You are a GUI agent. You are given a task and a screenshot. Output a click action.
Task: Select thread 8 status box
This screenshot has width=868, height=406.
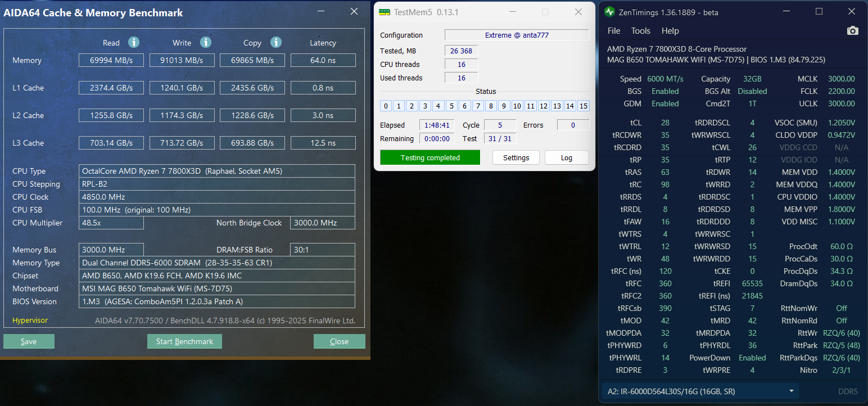tap(491, 106)
